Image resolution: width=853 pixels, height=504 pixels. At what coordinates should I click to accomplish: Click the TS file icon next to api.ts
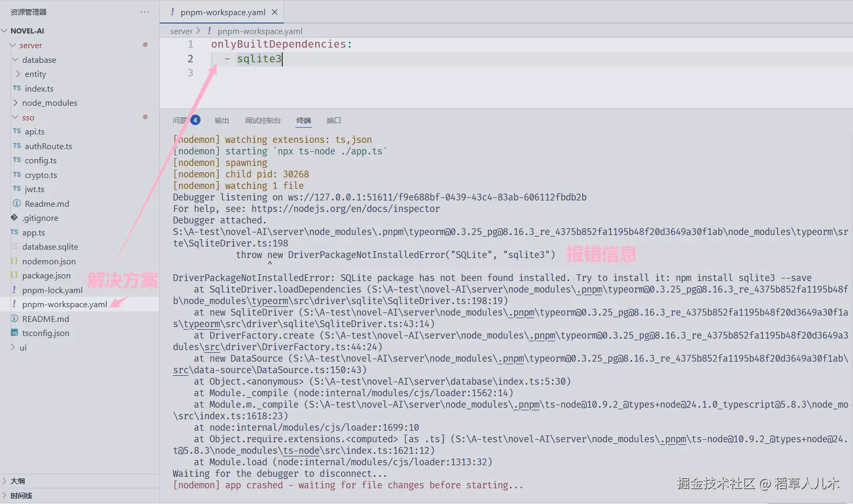coord(17,131)
